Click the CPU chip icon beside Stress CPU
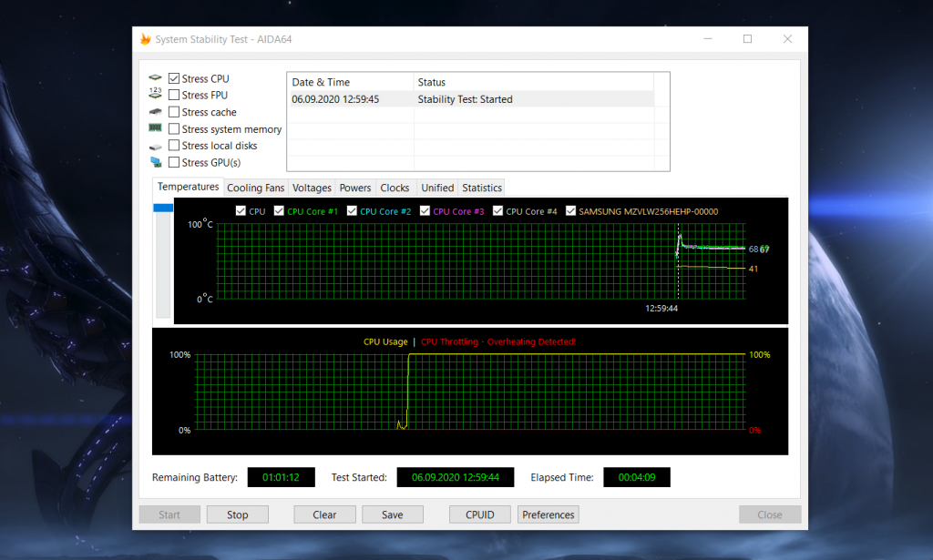This screenshot has width=933, height=560. click(x=155, y=78)
